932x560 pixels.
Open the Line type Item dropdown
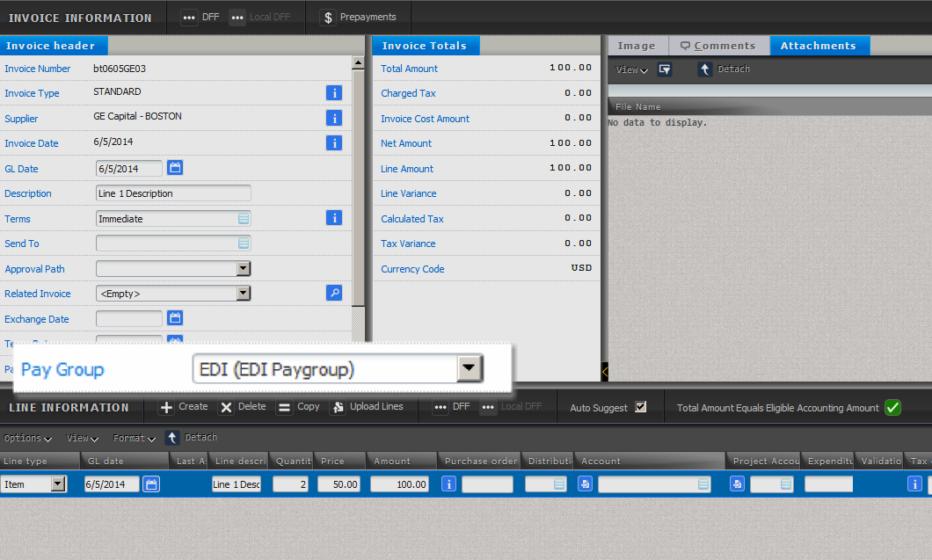(x=58, y=484)
